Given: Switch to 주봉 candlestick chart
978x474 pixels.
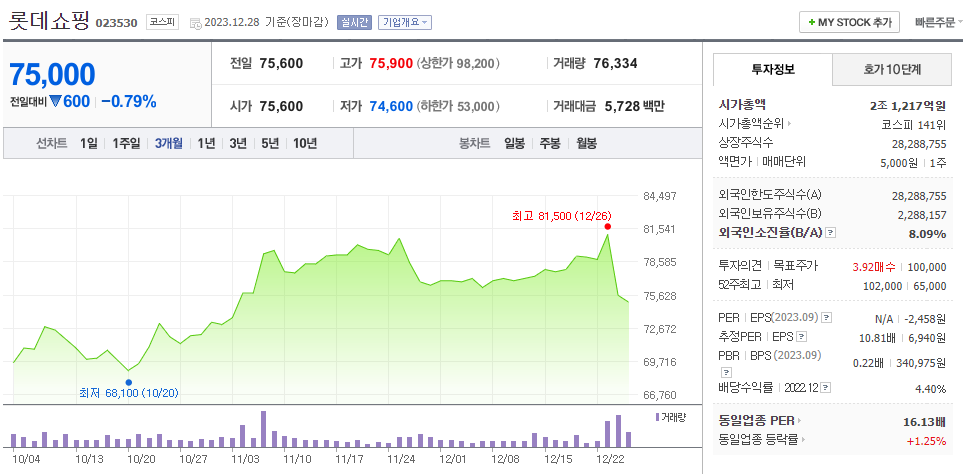Looking at the screenshot, I should (550, 143).
